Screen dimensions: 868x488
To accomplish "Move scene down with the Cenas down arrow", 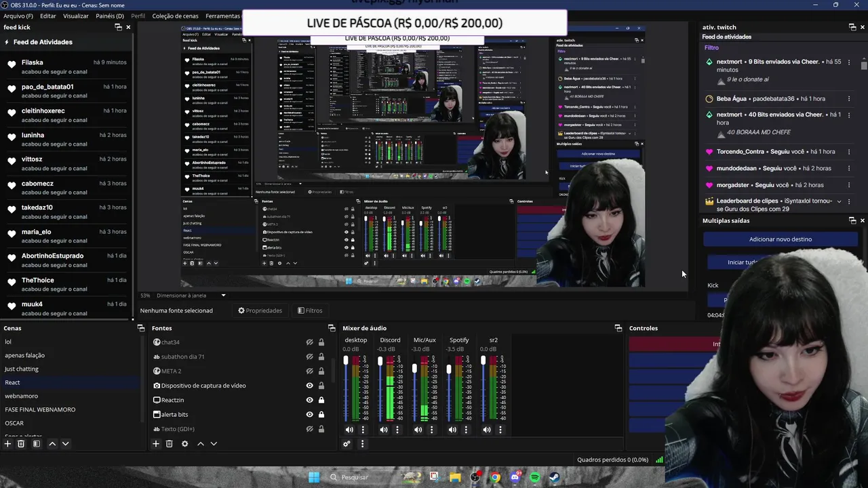I will tap(65, 444).
